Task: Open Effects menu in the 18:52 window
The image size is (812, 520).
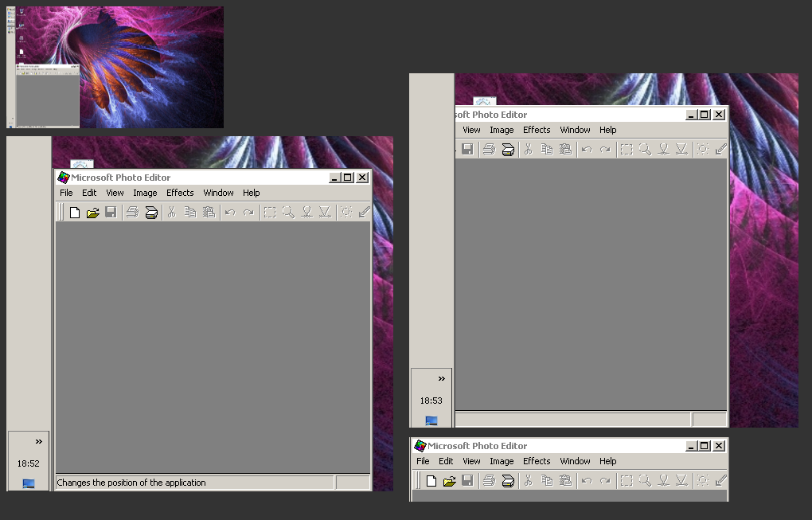Action: click(180, 193)
